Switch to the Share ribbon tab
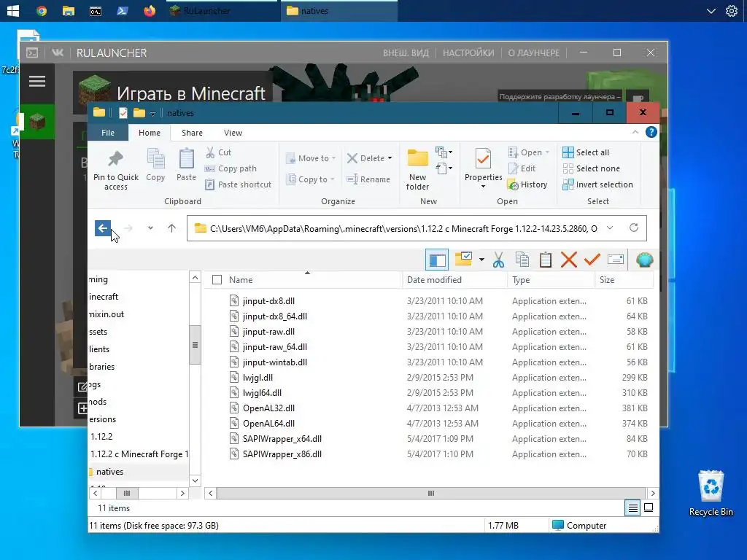The height and width of the screenshot is (560, 747). pyautogui.click(x=192, y=133)
